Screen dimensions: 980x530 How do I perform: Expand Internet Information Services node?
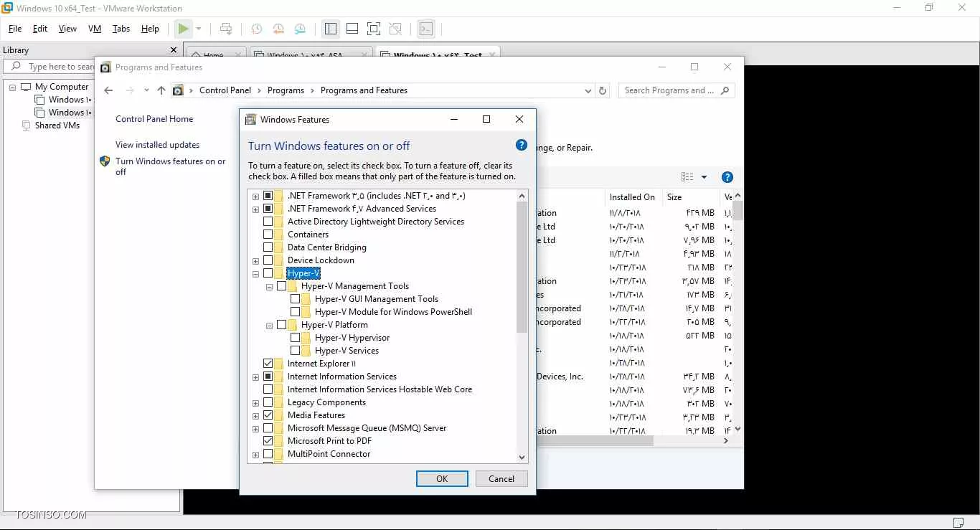click(x=255, y=377)
